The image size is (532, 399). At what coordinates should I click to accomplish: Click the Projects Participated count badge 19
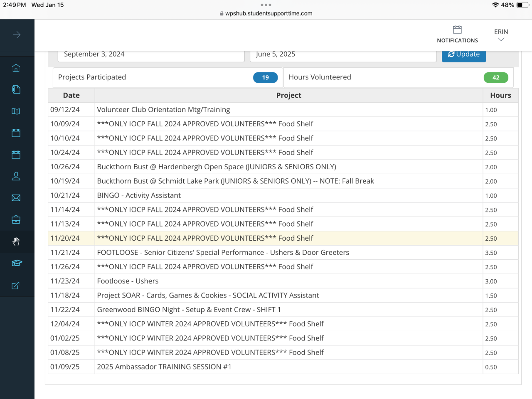pos(265,77)
